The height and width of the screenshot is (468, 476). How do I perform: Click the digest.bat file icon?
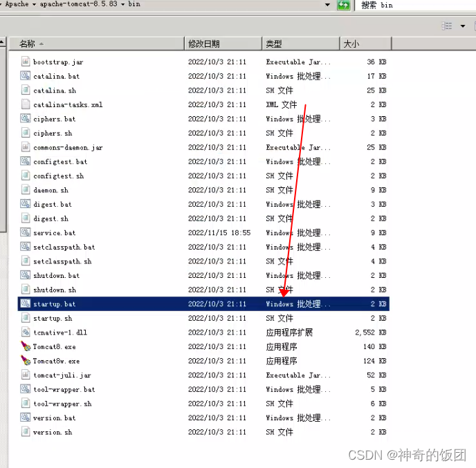click(26, 204)
